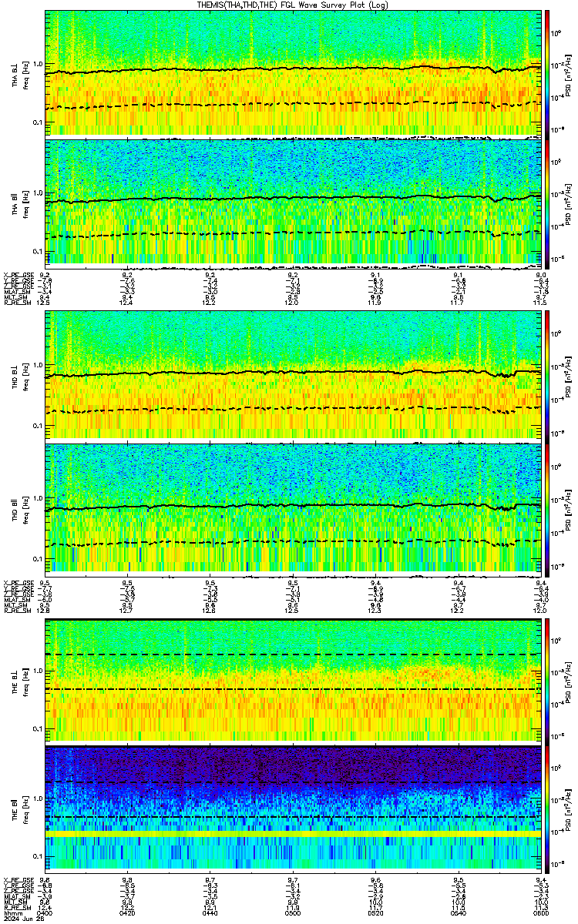Viewport: 578px width, 924px height.
Task: Click the solid black line in THA B⊥ panel
Action: [x=293, y=69]
